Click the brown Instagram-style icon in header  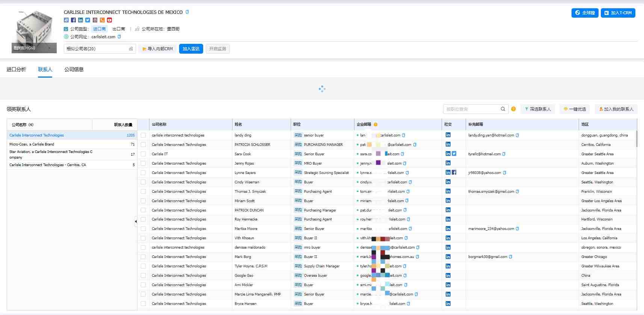coord(95,20)
